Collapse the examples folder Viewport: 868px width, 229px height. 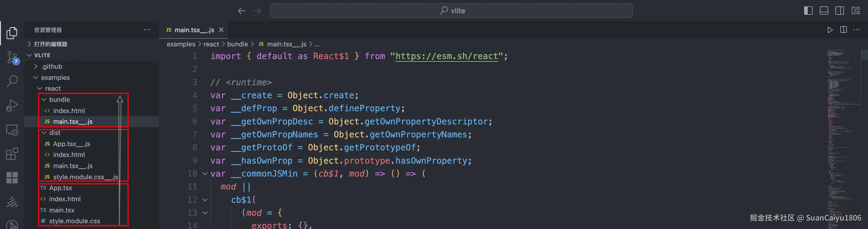tap(92, 77)
